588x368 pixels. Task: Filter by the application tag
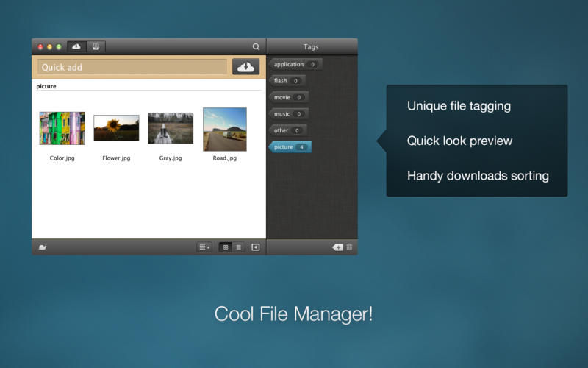(x=295, y=64)
